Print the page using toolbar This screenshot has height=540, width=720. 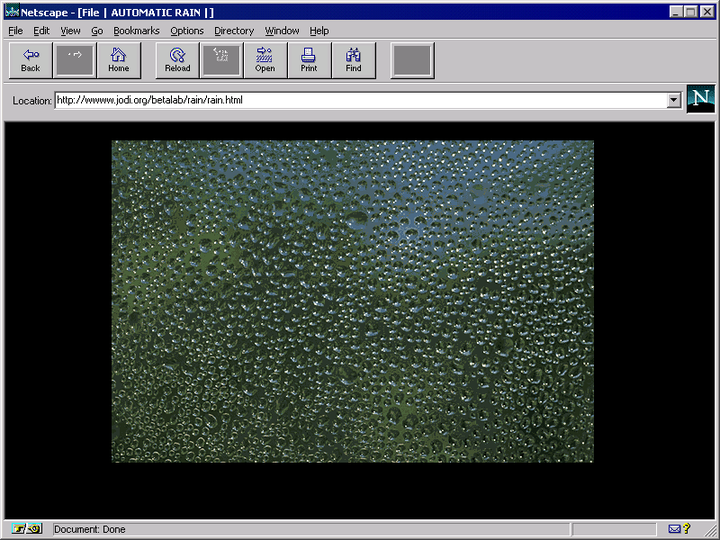[x=309, y=61]
